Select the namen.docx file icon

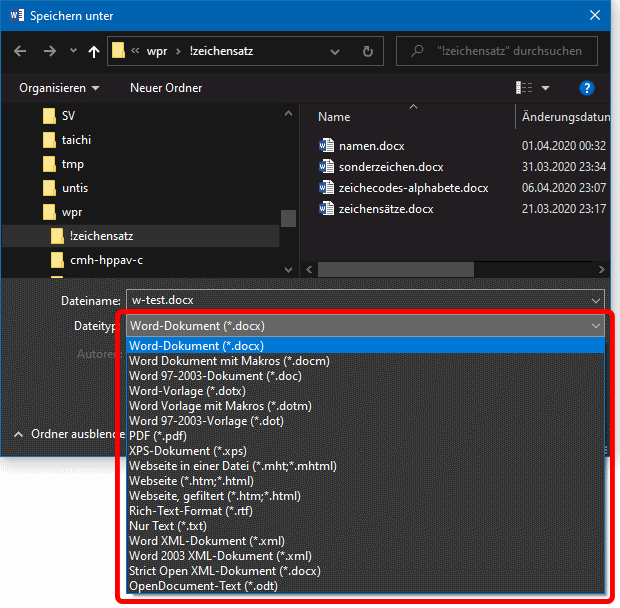[325, 145]
